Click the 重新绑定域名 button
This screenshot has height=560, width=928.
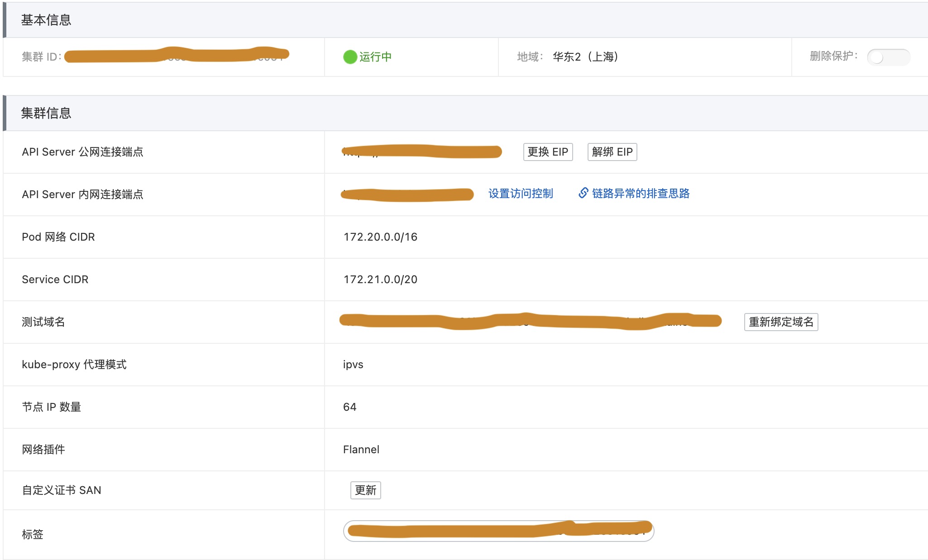781,322
